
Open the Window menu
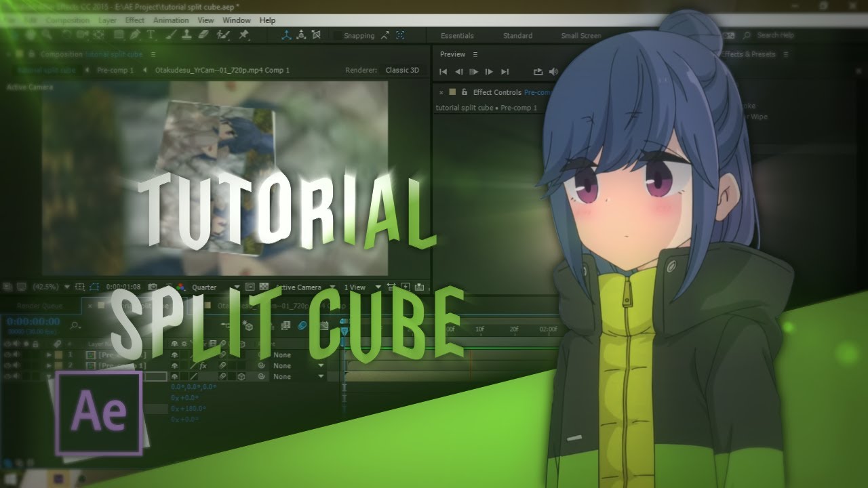point(236,20)
